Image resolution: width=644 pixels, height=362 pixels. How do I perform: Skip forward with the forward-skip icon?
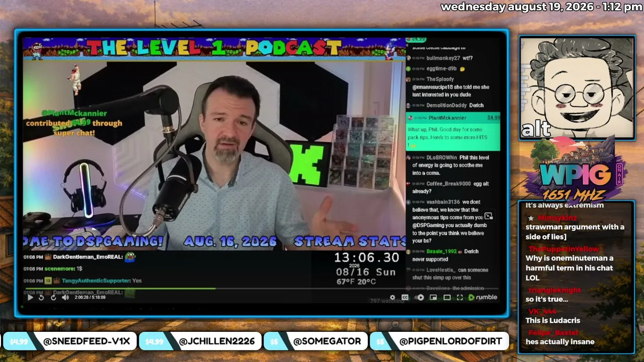click(53, 297)
